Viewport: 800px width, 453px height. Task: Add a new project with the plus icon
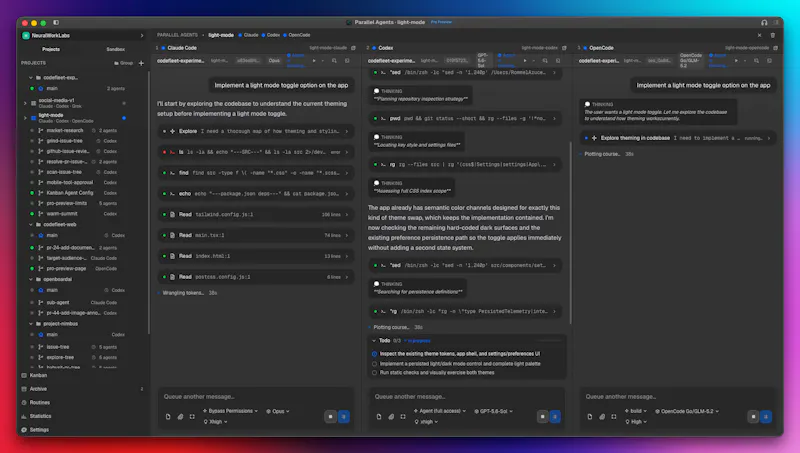141,63
